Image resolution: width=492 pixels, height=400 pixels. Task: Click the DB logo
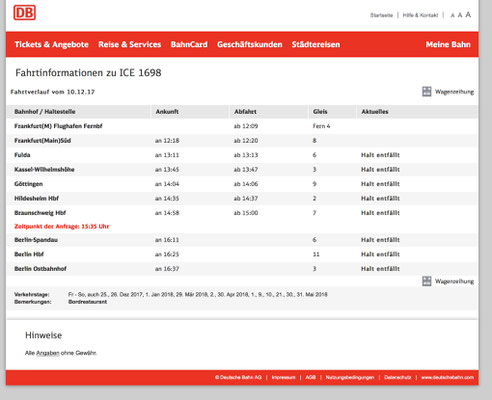[24, 13]
